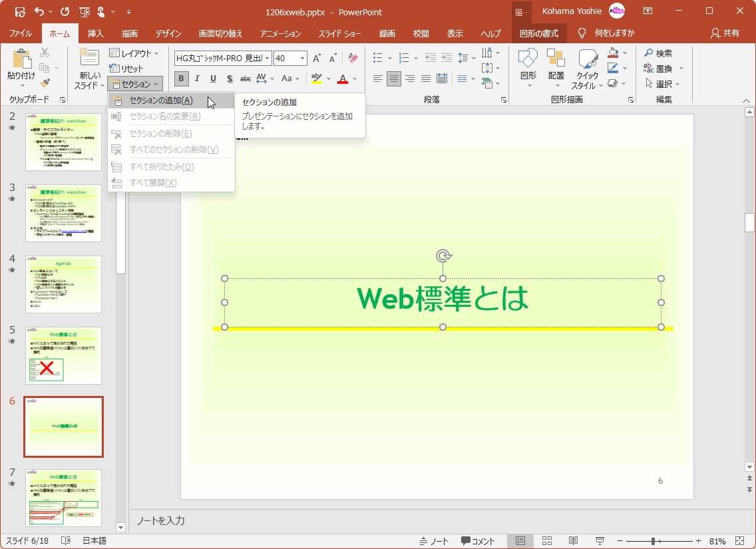The height and width of the screenshot is (549, 756).
Task: Select the Format Painter brush icon
Action: [x=45, y=83]
